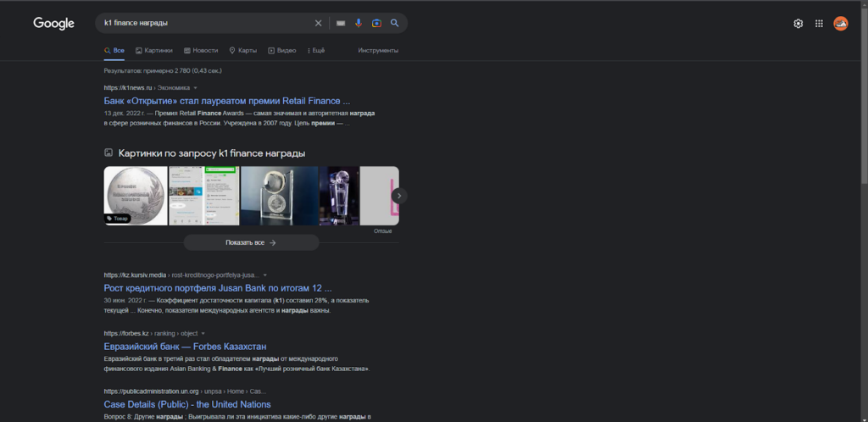Submit search using the magnifier icon
The height and width of the screenshot is (422, 868).
(395, 23)
